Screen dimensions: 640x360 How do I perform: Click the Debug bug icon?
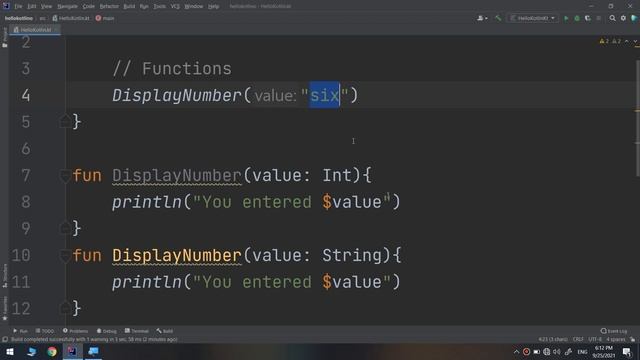tap(577, 18)
